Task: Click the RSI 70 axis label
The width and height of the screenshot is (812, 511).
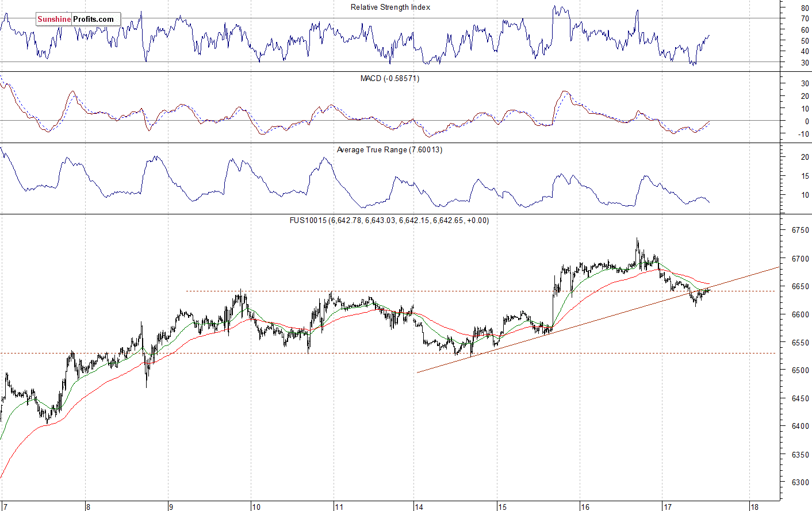Action: [805, 19]
